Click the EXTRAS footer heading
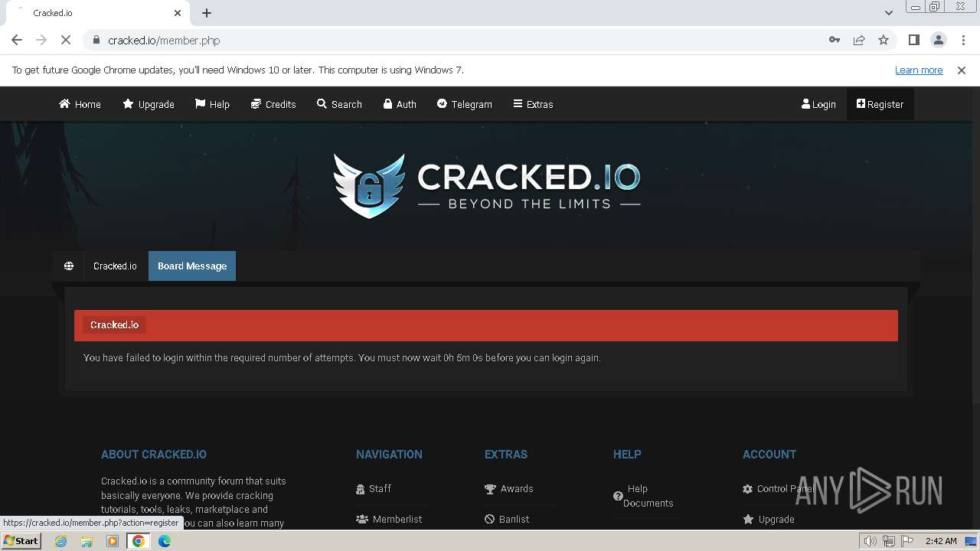 tap(506, 455)
